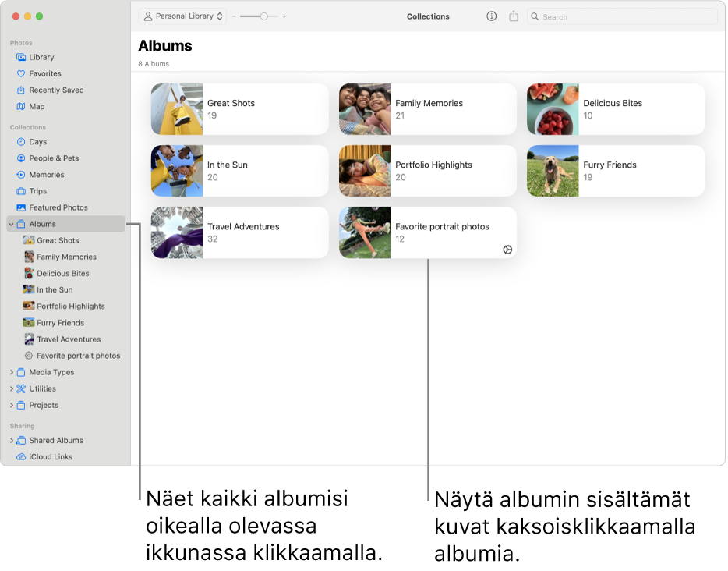This screenshot has height=571, width=728.
Task: Click the Trips suitcase icon
Action: pos(21,191)
